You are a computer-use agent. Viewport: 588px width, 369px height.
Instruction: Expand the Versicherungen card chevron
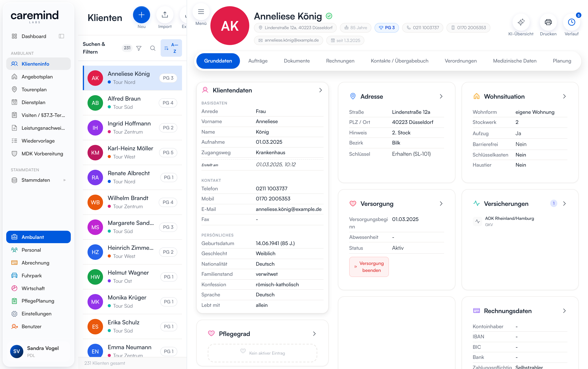pyautogui.click(x=564, y=204)
